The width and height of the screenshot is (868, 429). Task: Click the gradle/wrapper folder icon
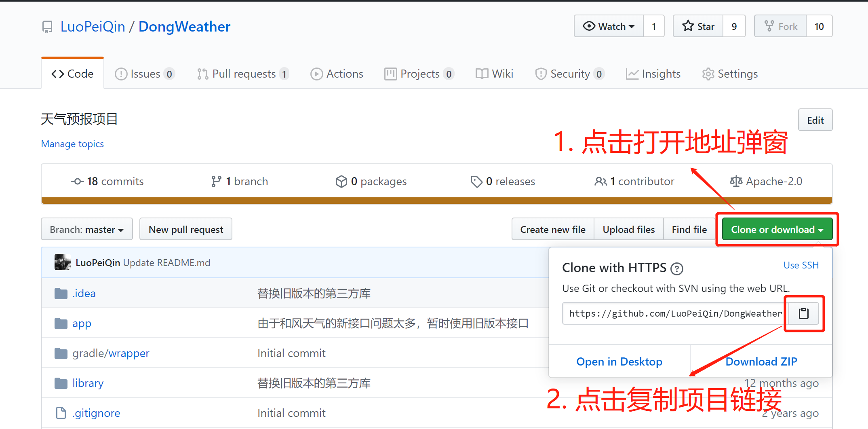pos(61,353)
